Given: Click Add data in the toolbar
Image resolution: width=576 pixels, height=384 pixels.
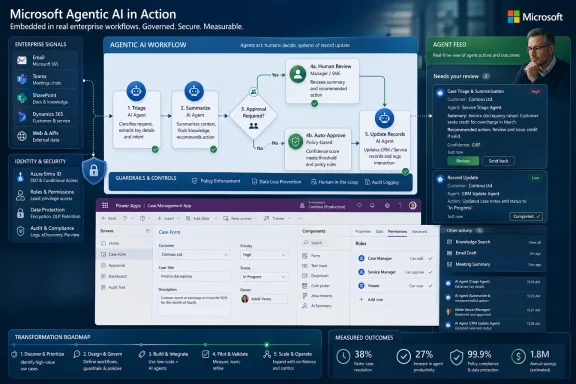Looking at the screenshot, I should click(x=197, y=218).
